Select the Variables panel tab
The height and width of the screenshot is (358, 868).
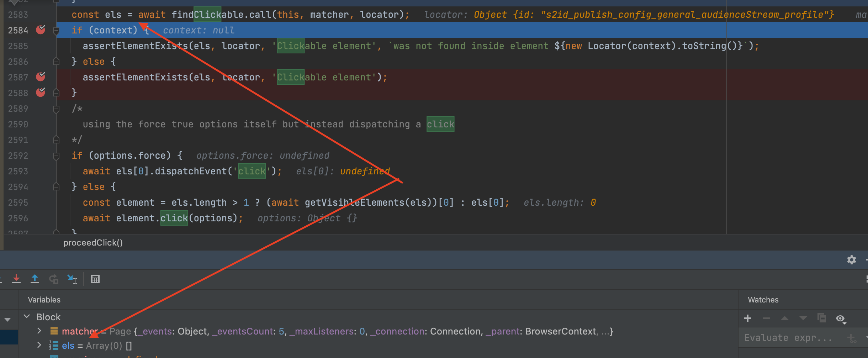coord(44,300)
